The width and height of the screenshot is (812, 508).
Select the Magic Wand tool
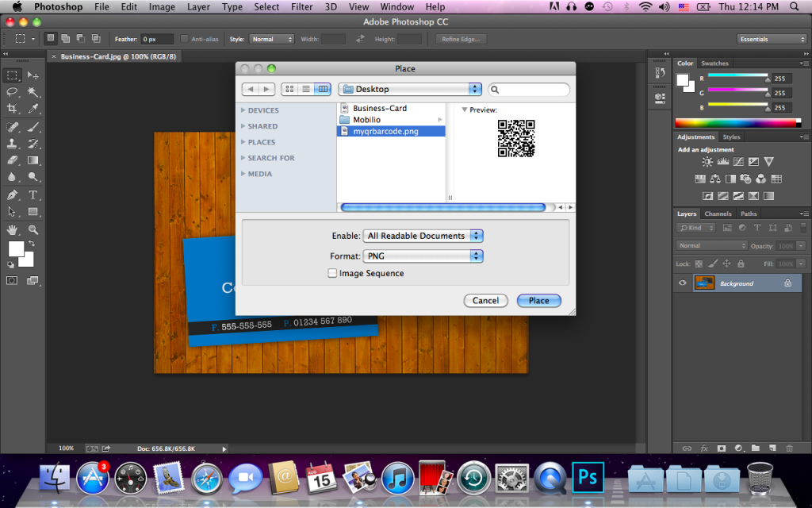pyautogui.click(x=33, y=92)
